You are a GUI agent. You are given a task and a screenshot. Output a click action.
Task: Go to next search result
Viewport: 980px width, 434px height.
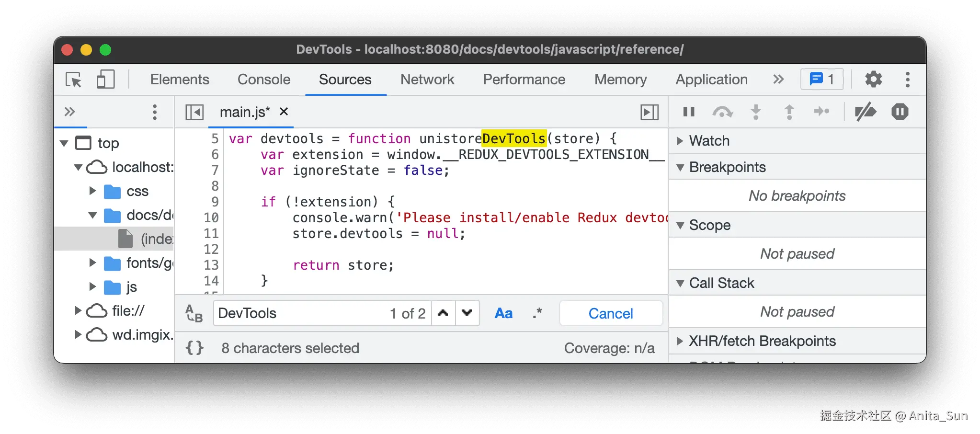pyautogui.click(x=467, y=313)
